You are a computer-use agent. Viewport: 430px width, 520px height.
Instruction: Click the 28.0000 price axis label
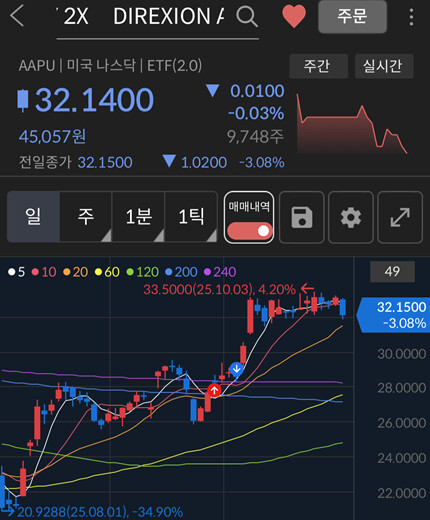402,388
